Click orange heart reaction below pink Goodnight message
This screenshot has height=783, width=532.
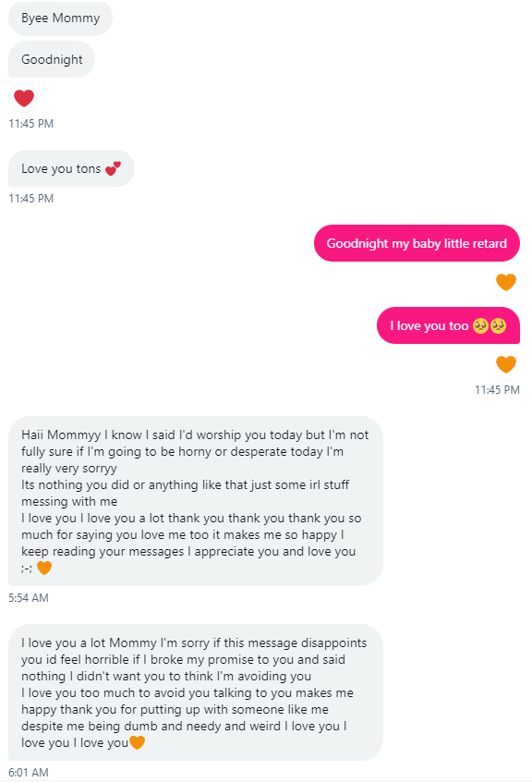pyautogui.click(x=505, y=282)
